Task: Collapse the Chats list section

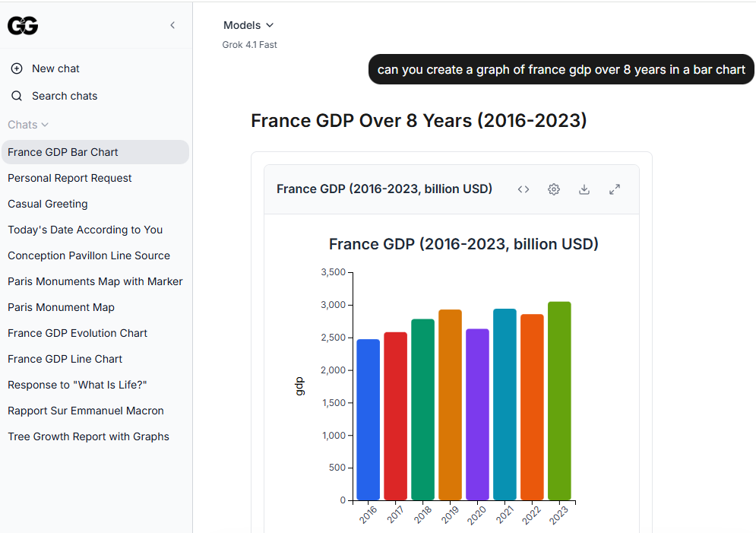Action: [x=28, y=125]
